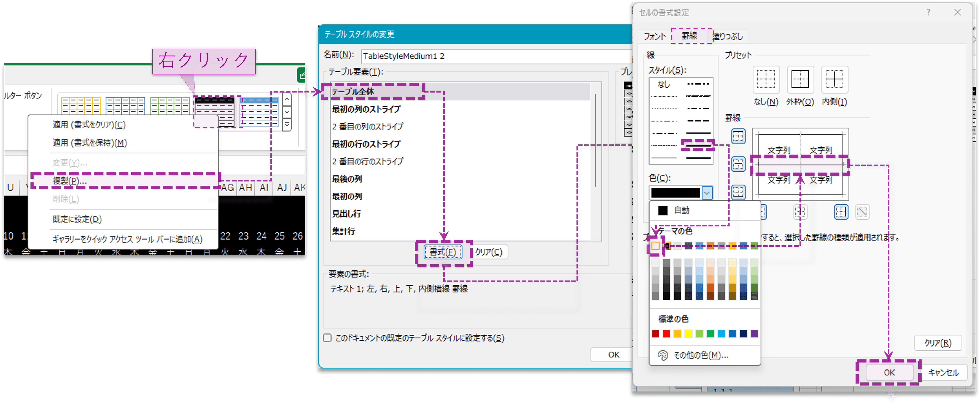This screenshot has width=980, height=418.
Task: Toggle the right border button
Action: pyautogui.click(x=841, y=212)
